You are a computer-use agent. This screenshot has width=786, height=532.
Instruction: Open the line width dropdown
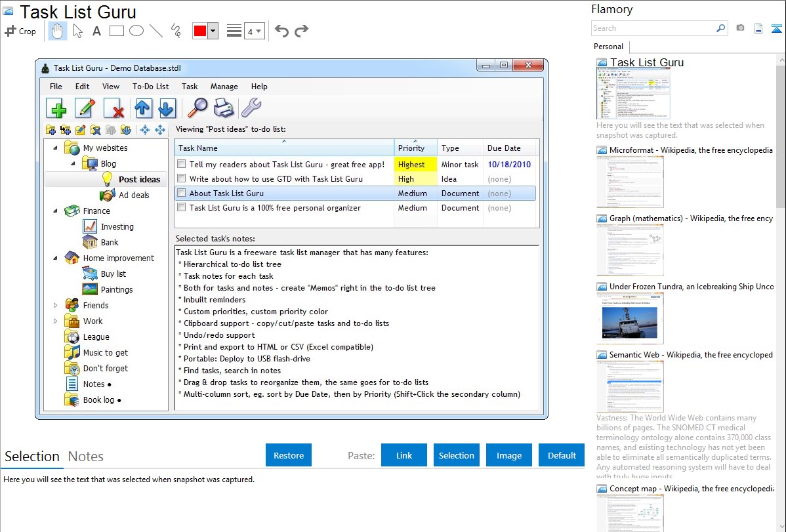(254, 31)
